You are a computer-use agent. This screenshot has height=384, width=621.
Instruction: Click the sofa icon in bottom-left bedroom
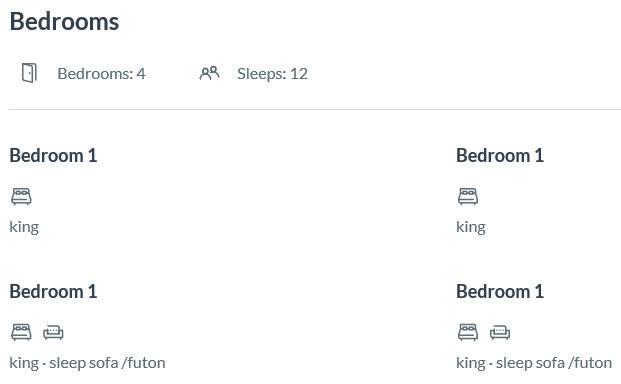coord(53,333)
